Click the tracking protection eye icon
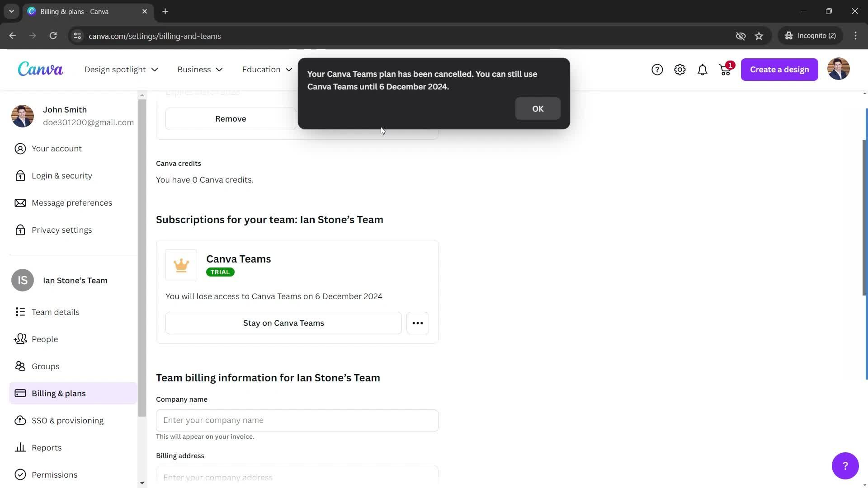 click(x=741, y=36)
